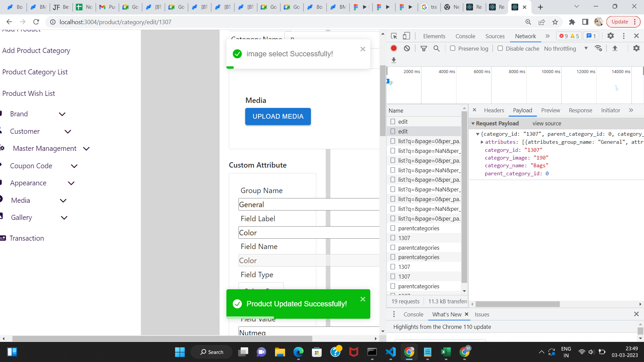Check the first parentcategories request checkbox

pos(393,228)
